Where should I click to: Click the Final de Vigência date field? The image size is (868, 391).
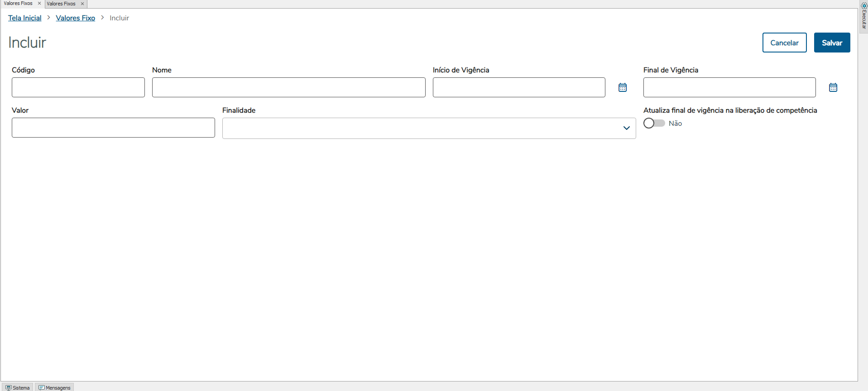729,87
